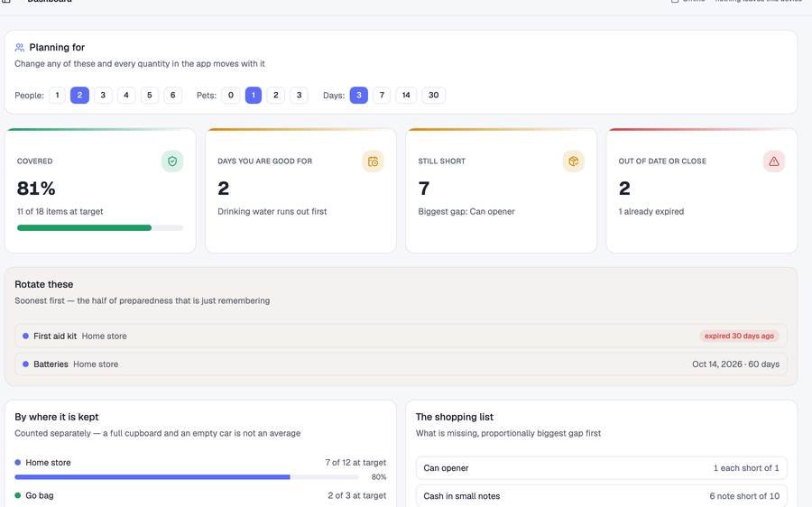Click The shopping list heading
The height and width of the screenshot is (507, 812).
(x=454, y=417)
